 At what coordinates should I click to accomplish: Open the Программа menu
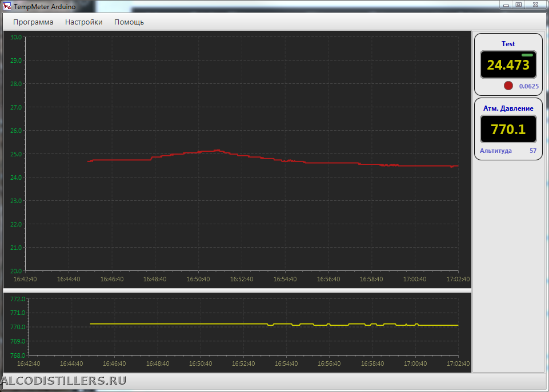coord(33,22)
